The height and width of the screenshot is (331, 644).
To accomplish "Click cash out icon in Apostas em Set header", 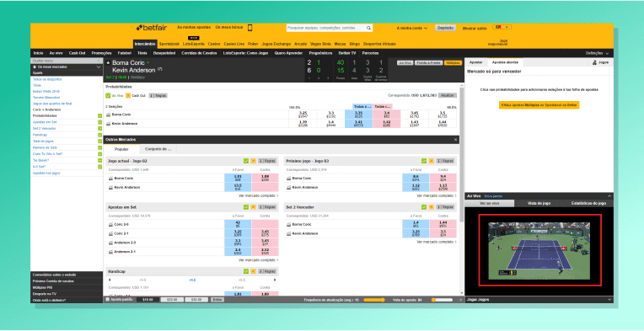I will point(254,207).
